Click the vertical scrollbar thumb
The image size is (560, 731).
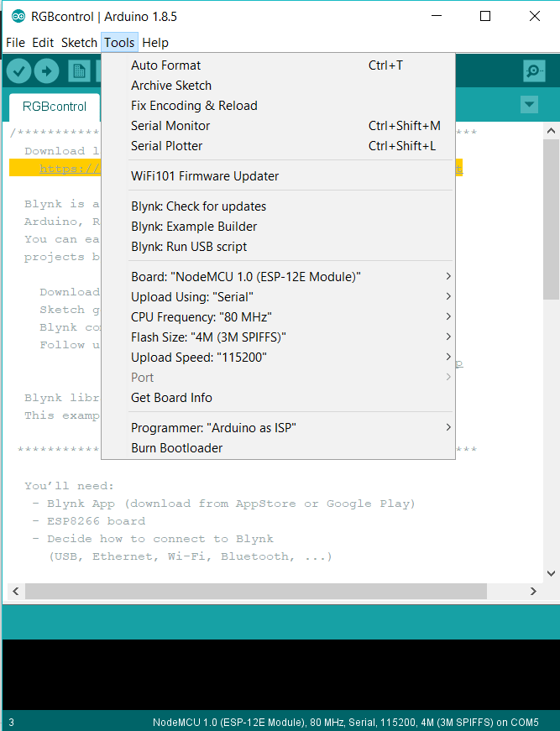coord(551,219)
